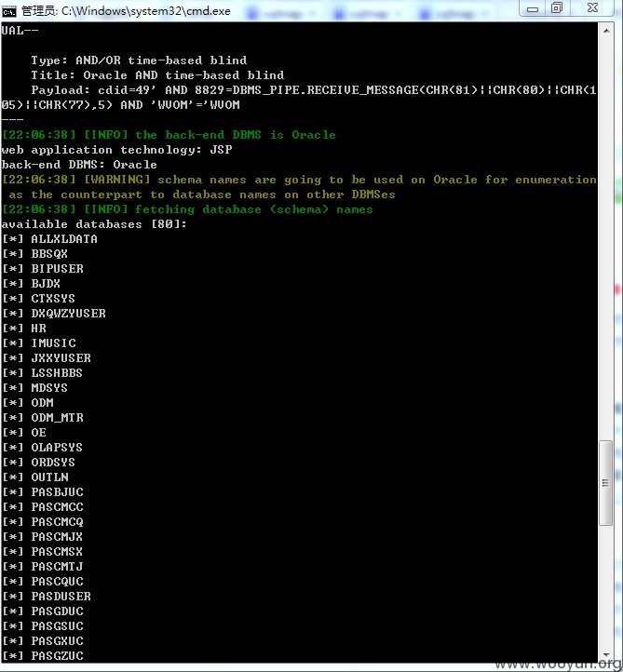Click the PASBJUC database entry
This screenshot has height=672, width=623.
click(43, 492)
